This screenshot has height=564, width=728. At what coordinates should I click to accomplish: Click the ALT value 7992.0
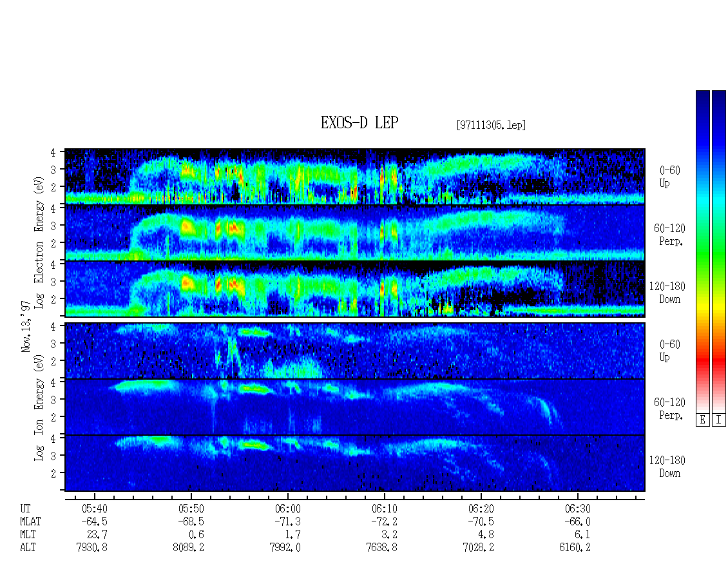(285, 548)
